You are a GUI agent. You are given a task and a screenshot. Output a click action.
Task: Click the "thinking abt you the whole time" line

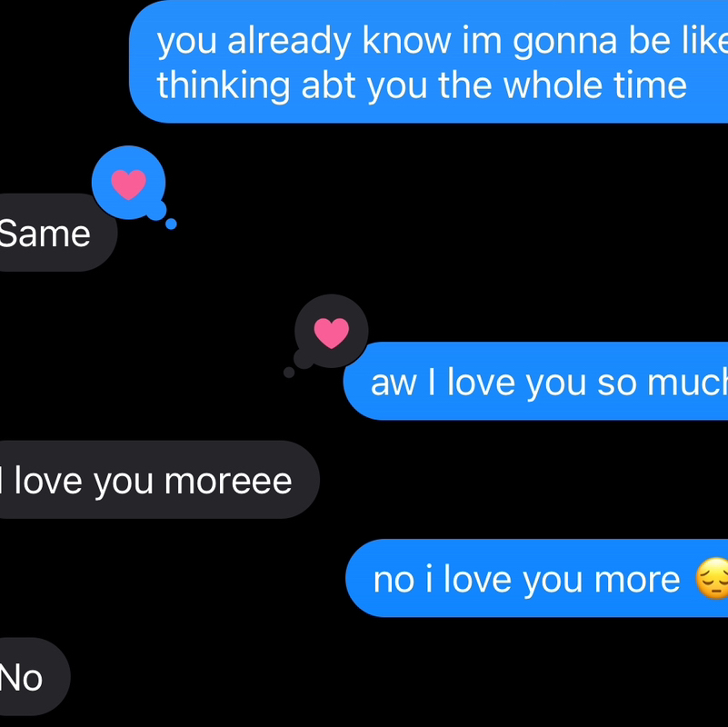(x=422, y=85)
